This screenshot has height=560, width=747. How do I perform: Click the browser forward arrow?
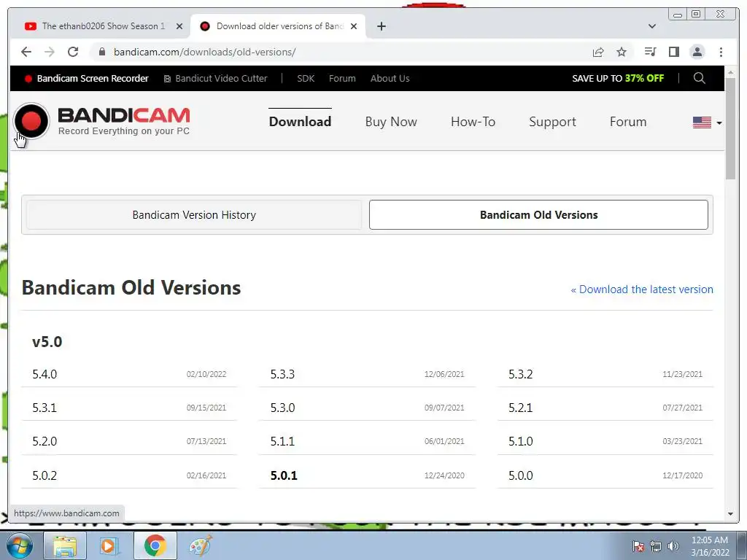(50, 52)
